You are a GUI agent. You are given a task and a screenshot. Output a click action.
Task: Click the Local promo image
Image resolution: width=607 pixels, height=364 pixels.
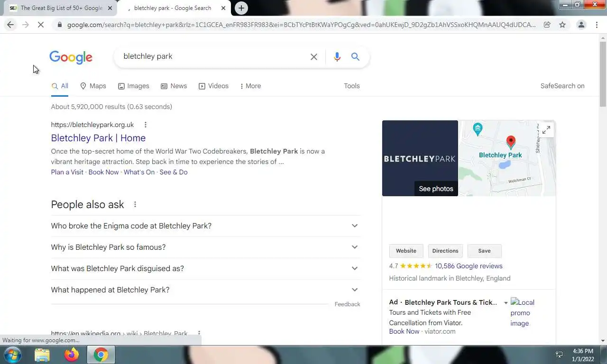pos(523,313)
